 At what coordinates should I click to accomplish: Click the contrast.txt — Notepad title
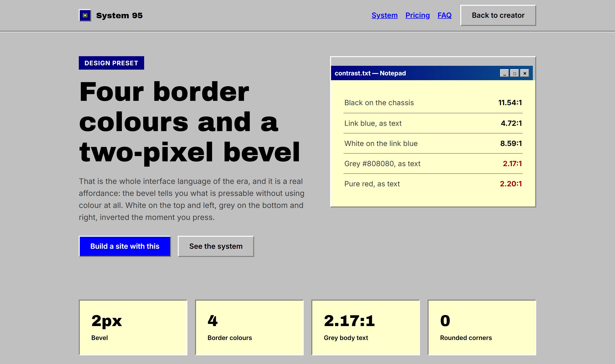point(370,73)
